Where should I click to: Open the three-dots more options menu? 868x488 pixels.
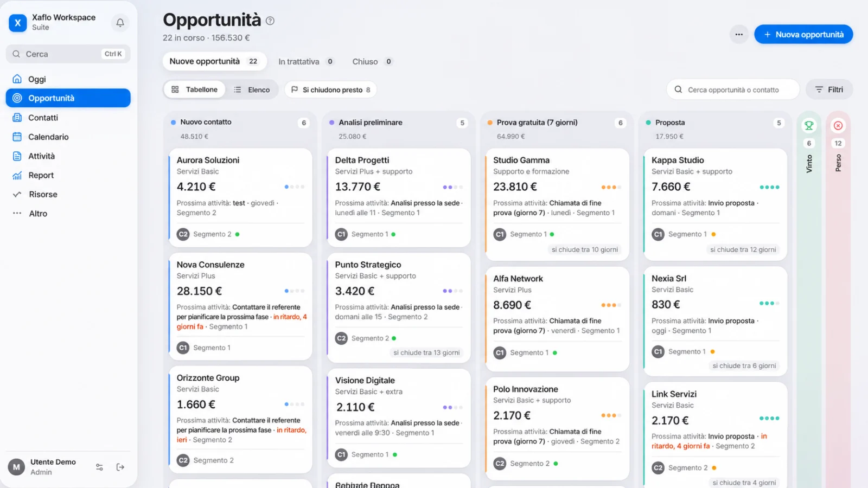[738, 34]
